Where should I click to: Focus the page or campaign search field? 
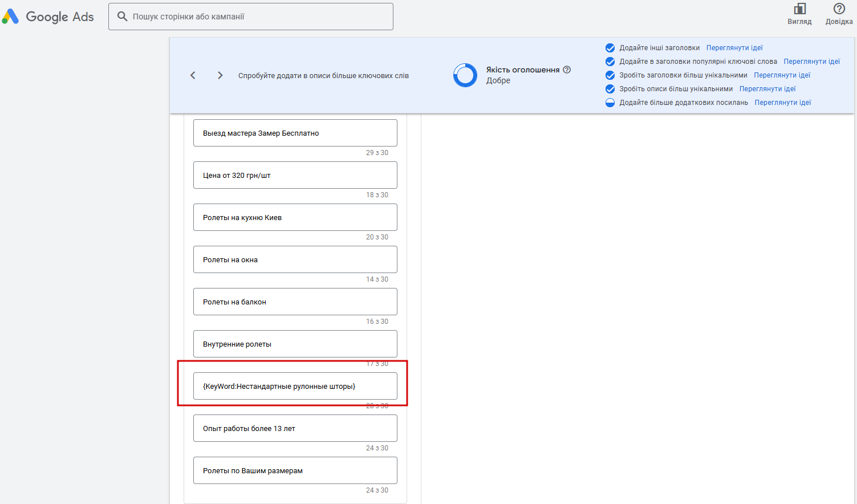(251, 17)
